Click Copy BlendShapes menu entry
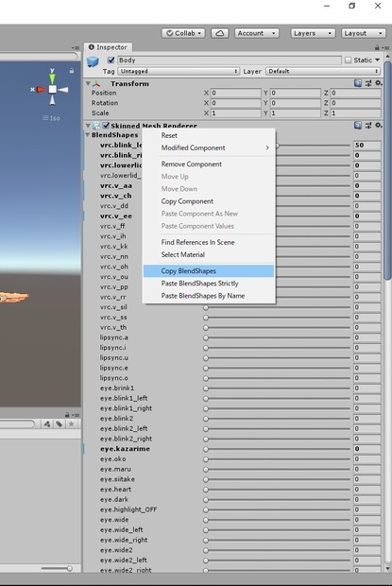The width and height of the screenshot is (392, 586). [209, 271]
